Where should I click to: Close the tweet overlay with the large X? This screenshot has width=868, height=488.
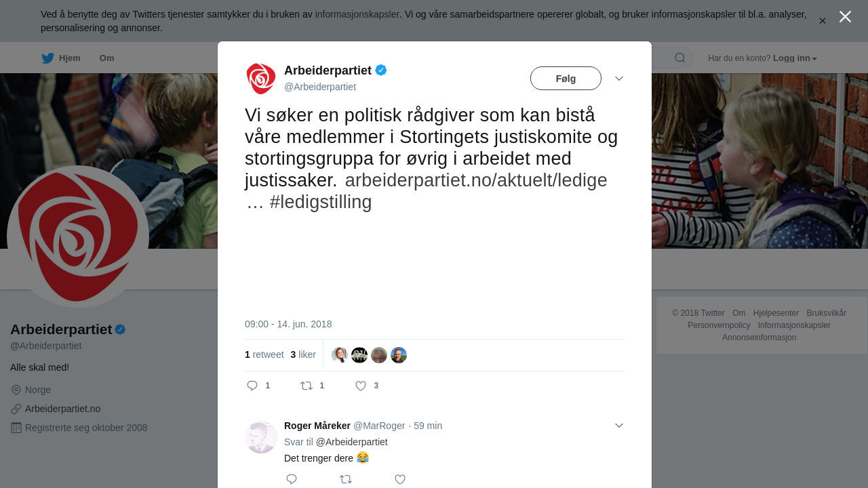(845, 17)
